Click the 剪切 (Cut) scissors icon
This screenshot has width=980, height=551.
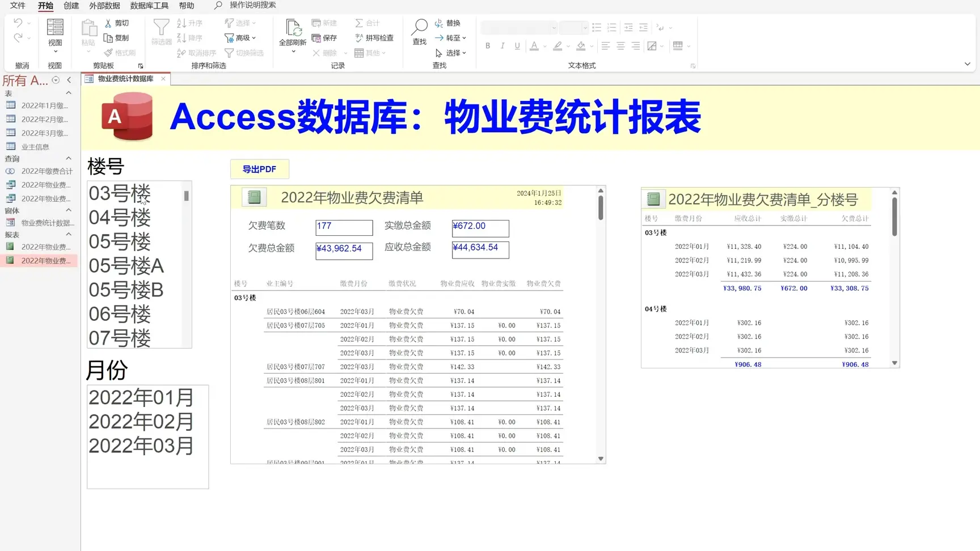click(108, 23)
